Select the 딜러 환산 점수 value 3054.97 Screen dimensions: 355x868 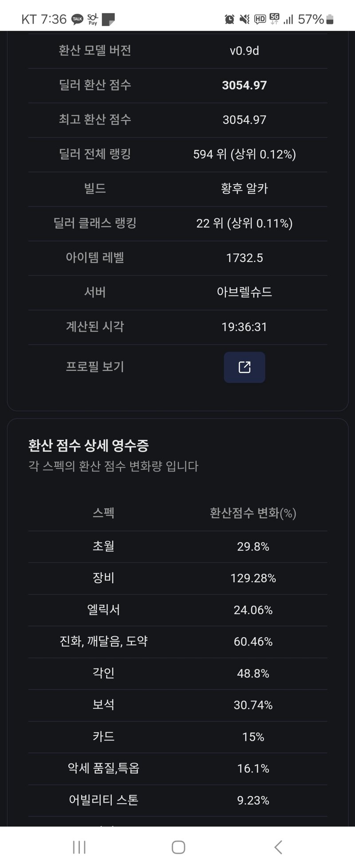(x=245, y=85)
